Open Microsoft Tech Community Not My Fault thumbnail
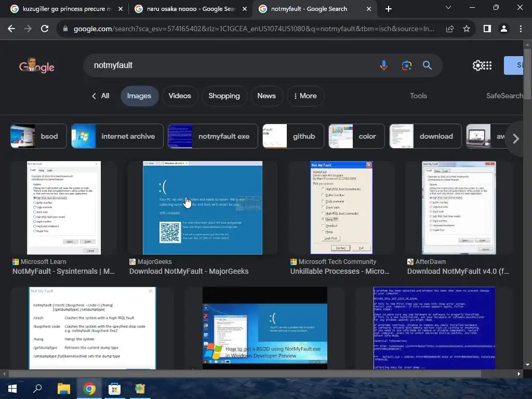 pos(341,208)
